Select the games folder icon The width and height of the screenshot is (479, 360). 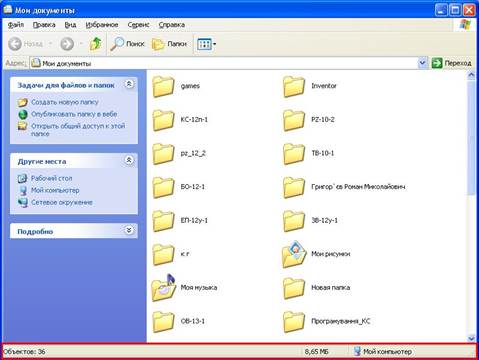163,86
